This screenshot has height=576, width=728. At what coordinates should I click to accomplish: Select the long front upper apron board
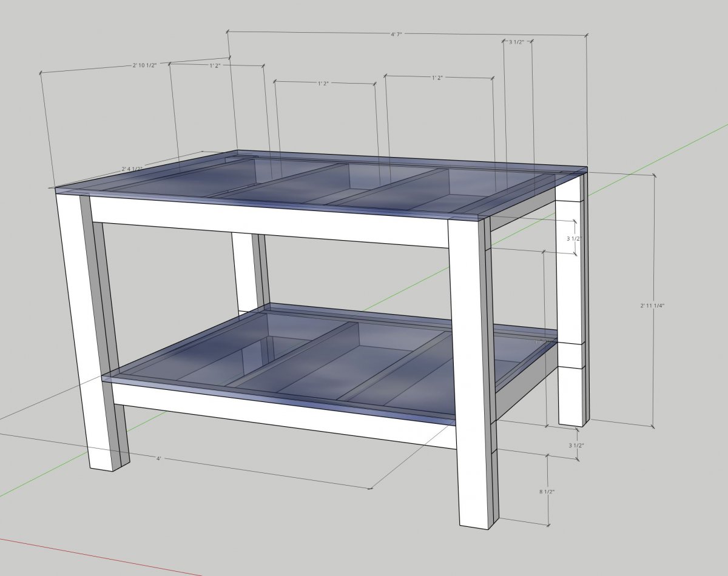[269, 221]
